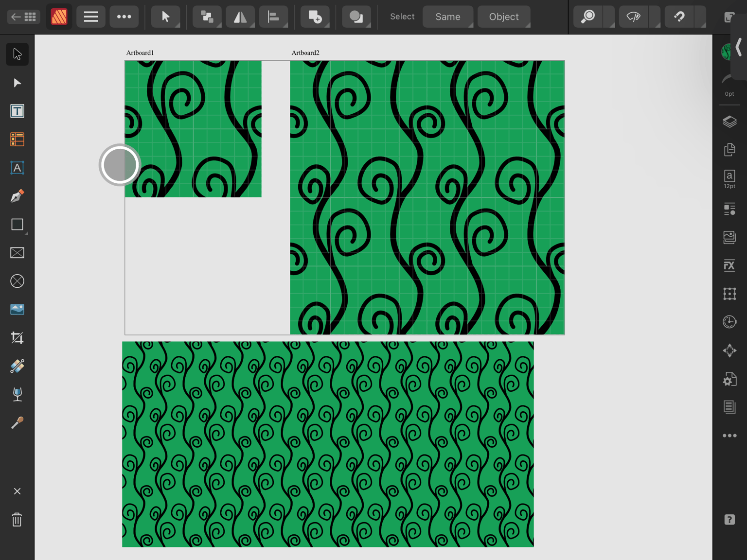Select the Fill gradient tool
The height and width of the screenshot is (560, 747).
17,366
